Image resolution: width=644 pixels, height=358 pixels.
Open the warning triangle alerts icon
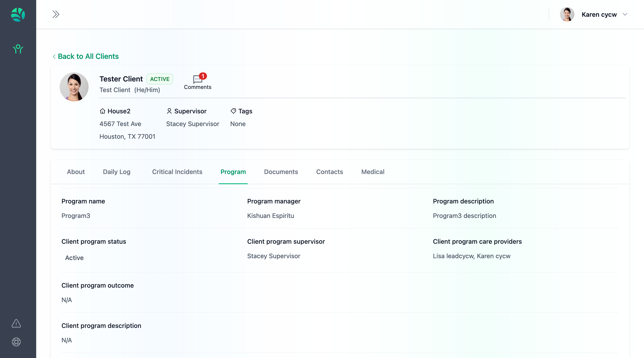tap(16, 323)
